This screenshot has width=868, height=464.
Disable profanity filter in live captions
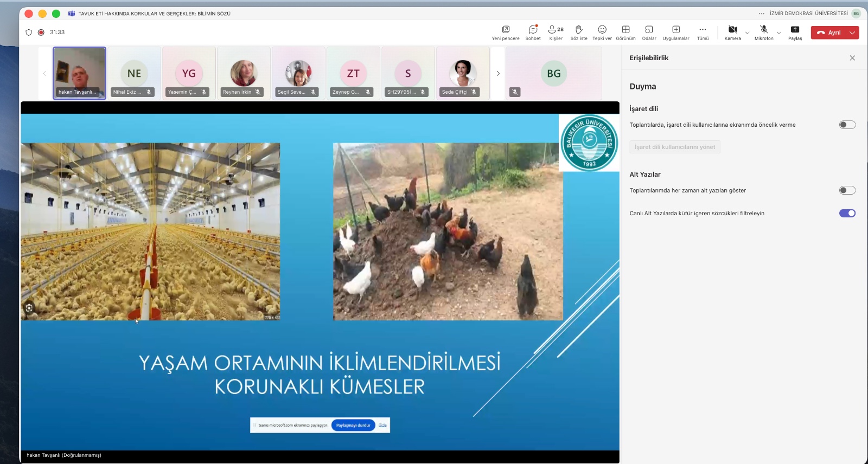click(847, 213)
